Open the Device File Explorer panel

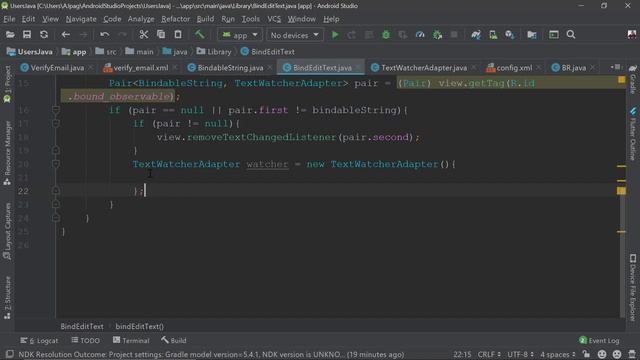(633, 287)
